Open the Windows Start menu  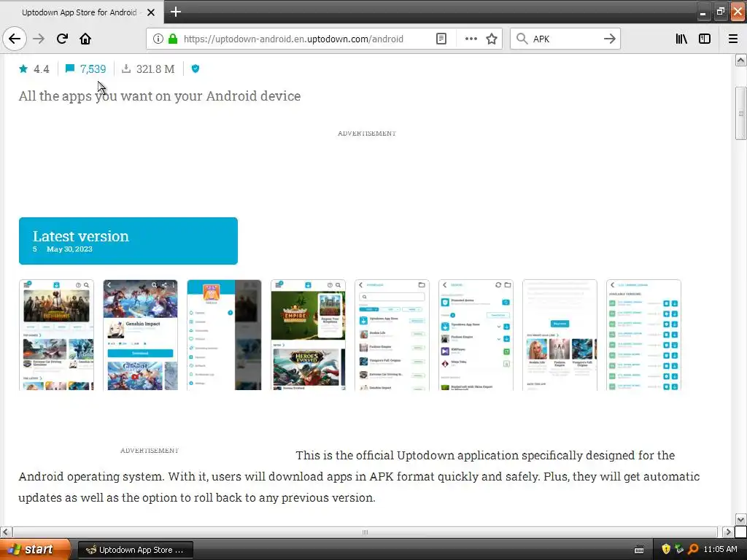coord(35,550)
